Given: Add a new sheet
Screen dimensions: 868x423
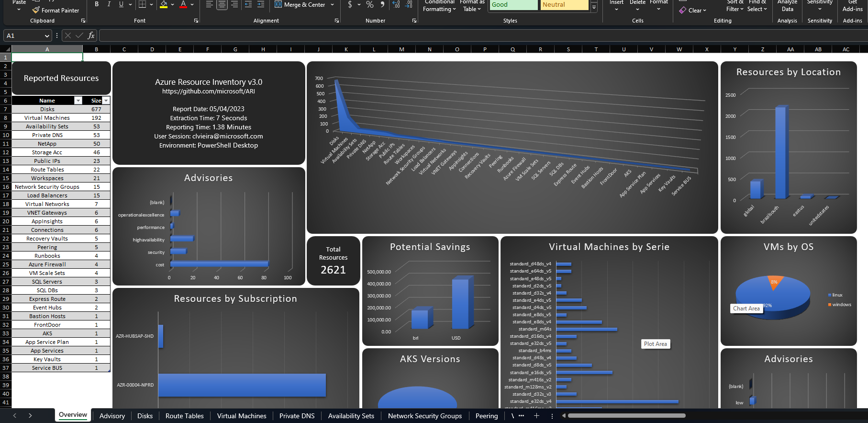Looking at the screenshot, I should (x=536, y=416).
